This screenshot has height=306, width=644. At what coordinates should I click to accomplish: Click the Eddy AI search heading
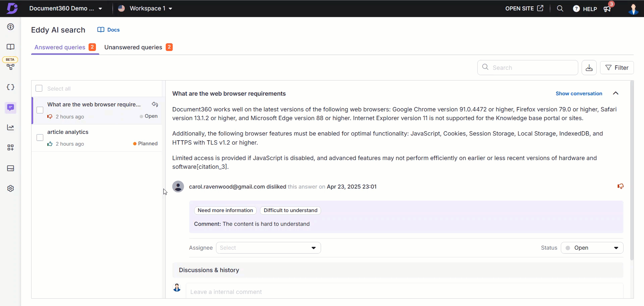(x=58, y=30)
